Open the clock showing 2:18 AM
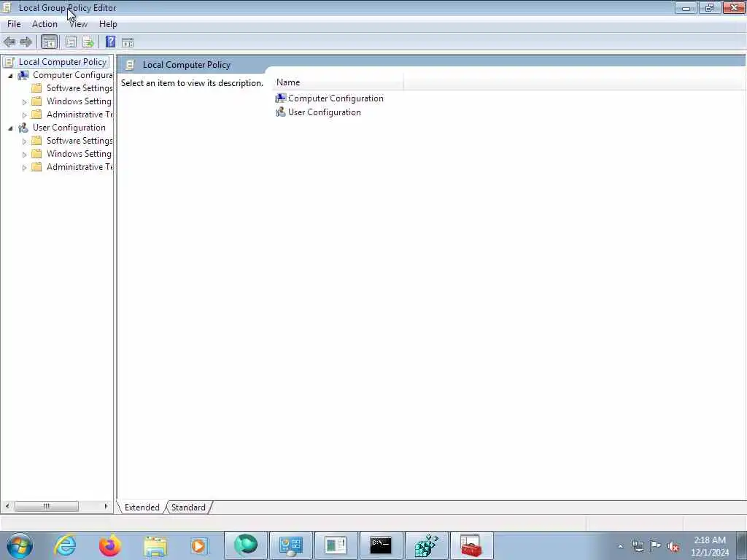Image resolution: width=747 pixels, height=560 pixels. click(x=710, y=546)
